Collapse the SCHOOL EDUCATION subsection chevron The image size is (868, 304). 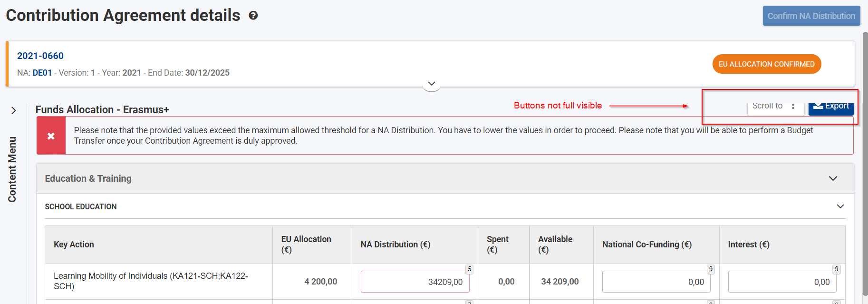point(840,206)
